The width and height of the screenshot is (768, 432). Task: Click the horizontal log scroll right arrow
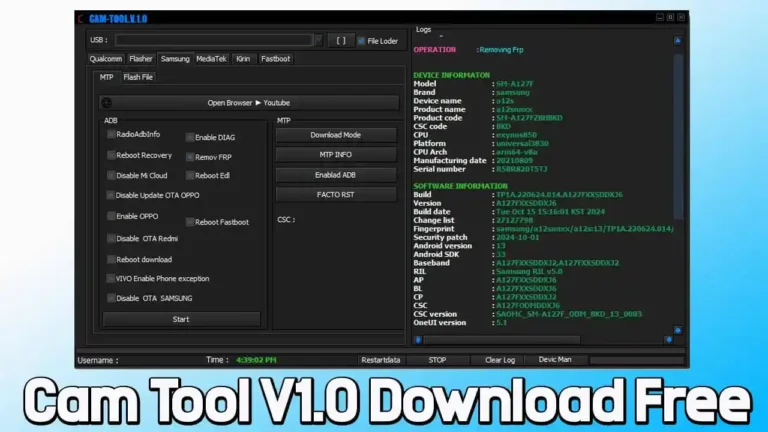pos(669,339)
